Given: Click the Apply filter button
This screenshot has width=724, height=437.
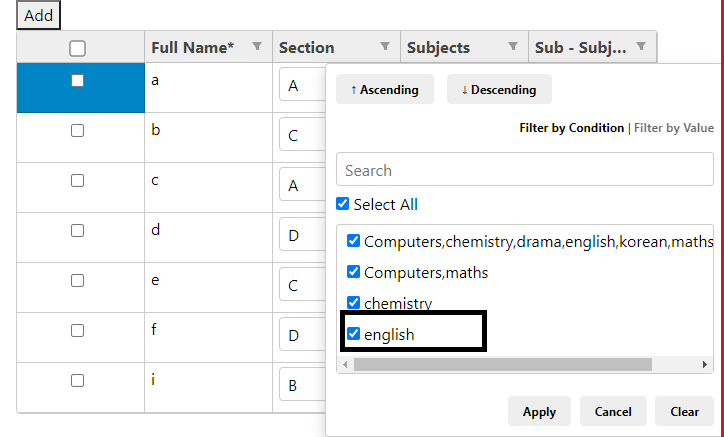Looking at the screenshot, I should coord(539,411).
